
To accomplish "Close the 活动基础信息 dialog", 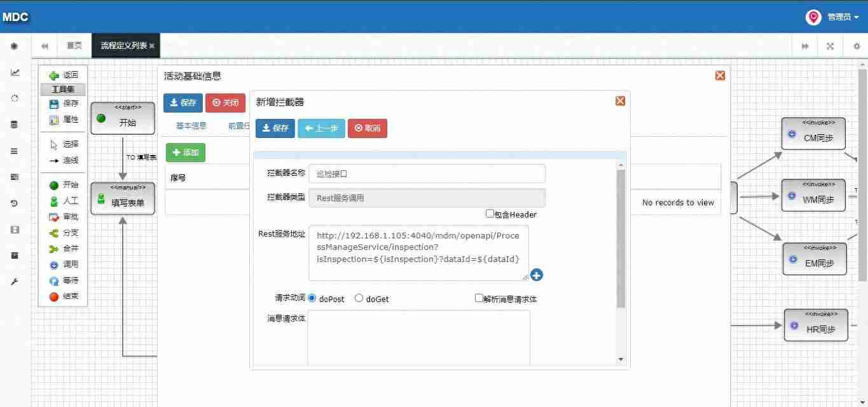I will click(x=720, y=76).
